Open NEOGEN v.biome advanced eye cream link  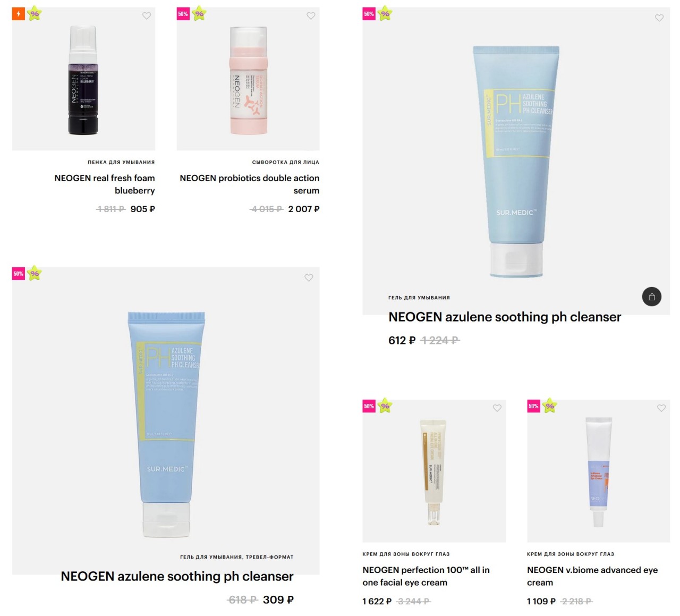[x=592, y=576]
